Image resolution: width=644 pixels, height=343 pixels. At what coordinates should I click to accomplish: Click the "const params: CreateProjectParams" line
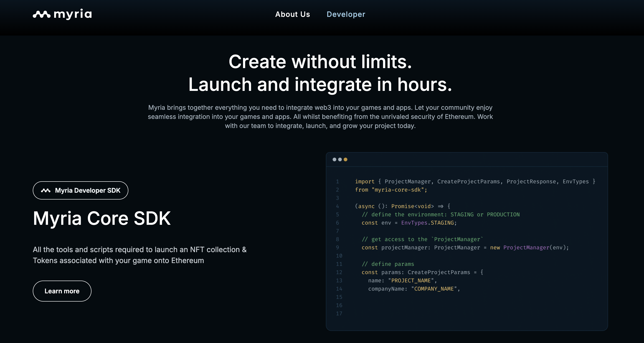pyautogui.click(x=422, y=272)
